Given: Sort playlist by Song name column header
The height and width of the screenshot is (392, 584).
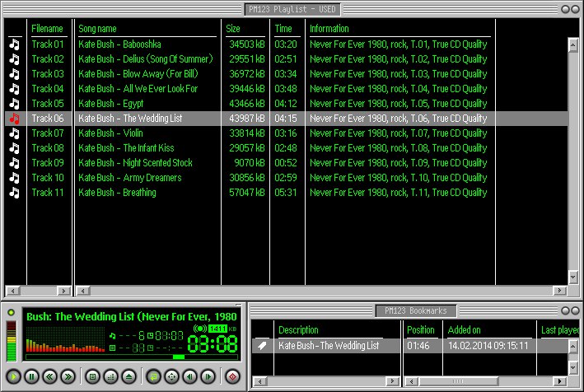Looking at the screenshot, I should tap(97, 29).
